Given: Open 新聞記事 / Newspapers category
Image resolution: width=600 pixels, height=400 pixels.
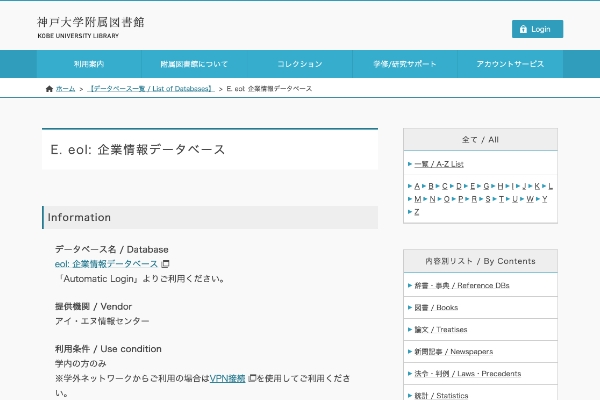Looking at the screenshot, I should (x=454, y=352).
